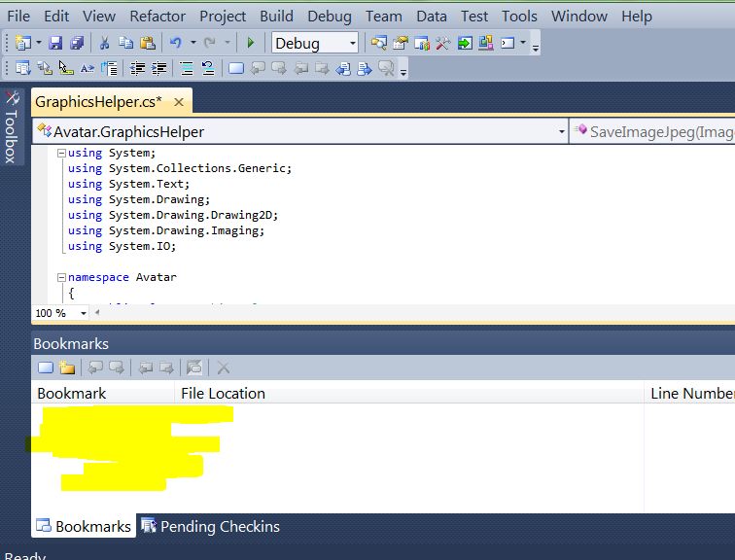Open the Properties Window icon
Screen dimensions: 735x560
(x=401, y=43)
